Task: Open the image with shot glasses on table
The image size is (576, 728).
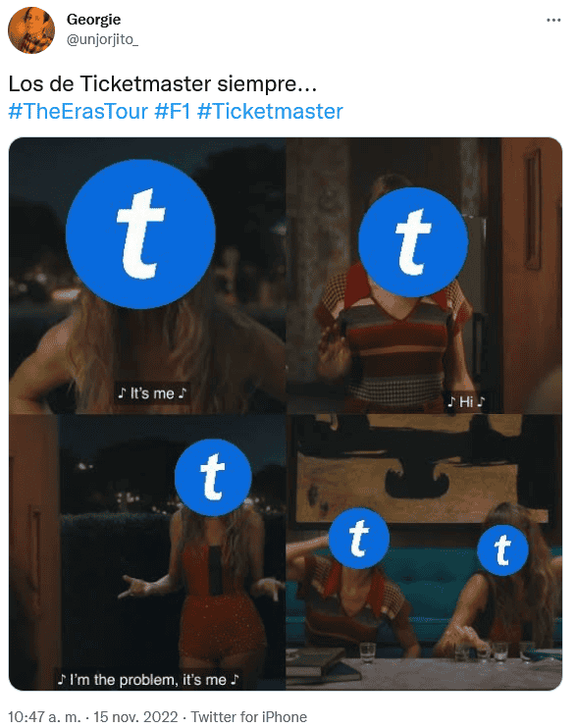Action: tap(424, 552)
